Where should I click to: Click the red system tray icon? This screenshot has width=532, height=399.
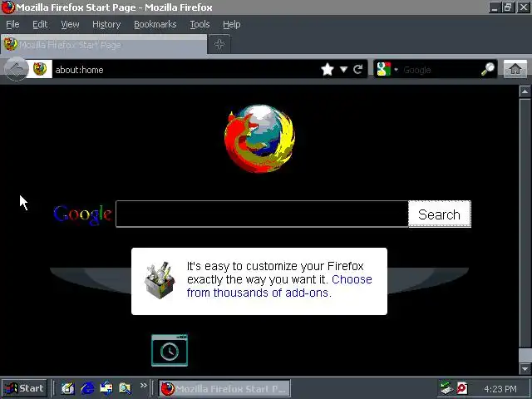pos(462,388)
